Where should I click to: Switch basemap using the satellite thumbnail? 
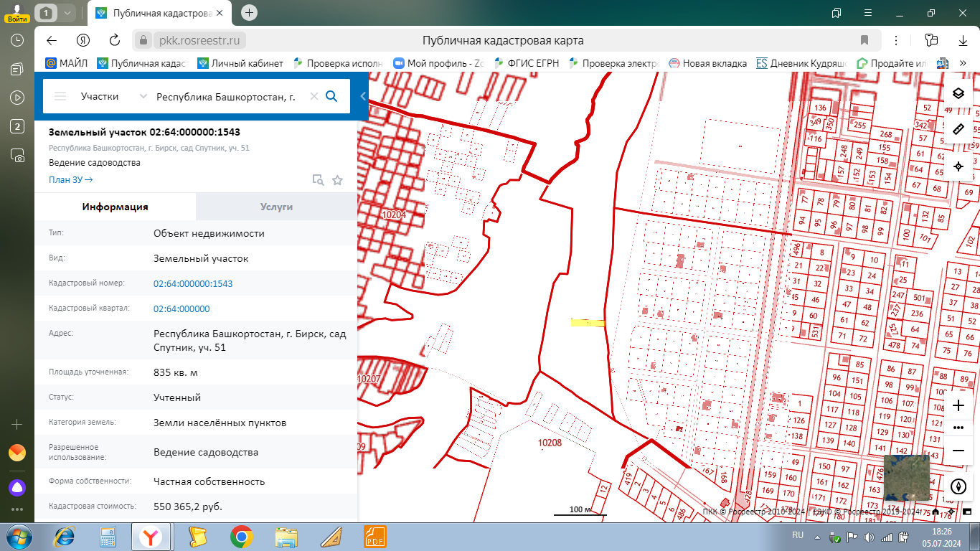pos(906,478)
